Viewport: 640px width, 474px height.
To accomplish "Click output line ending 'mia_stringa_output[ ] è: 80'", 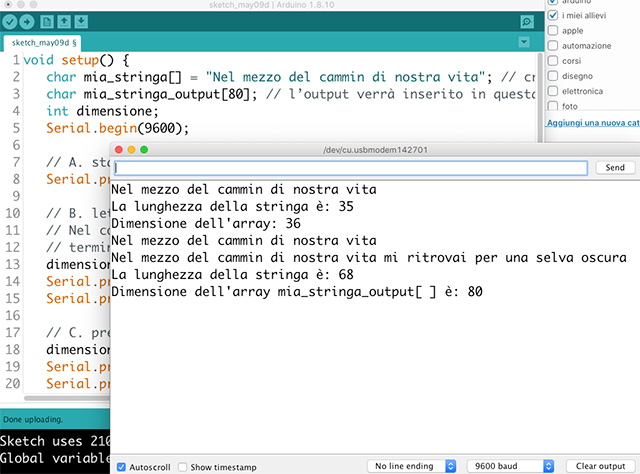I will (297, 292).
